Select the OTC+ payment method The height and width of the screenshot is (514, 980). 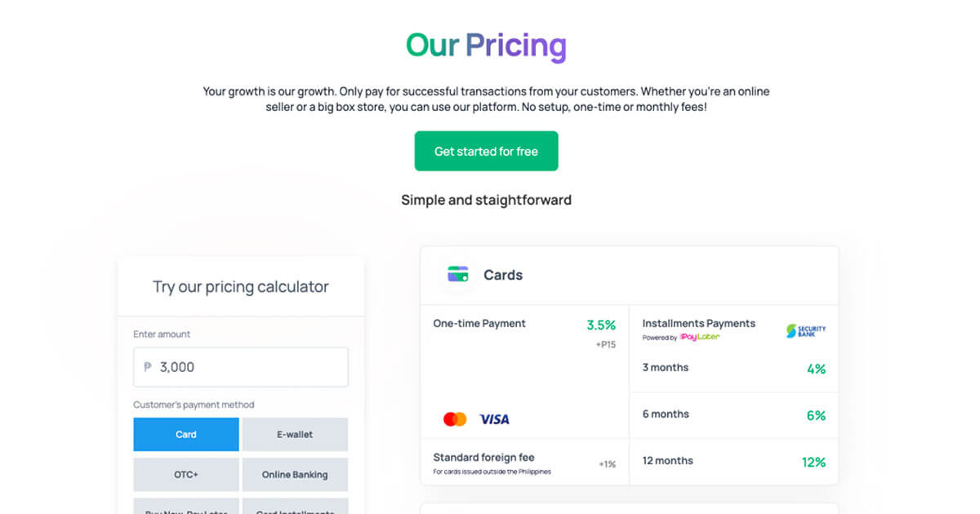tap(185, 475)
